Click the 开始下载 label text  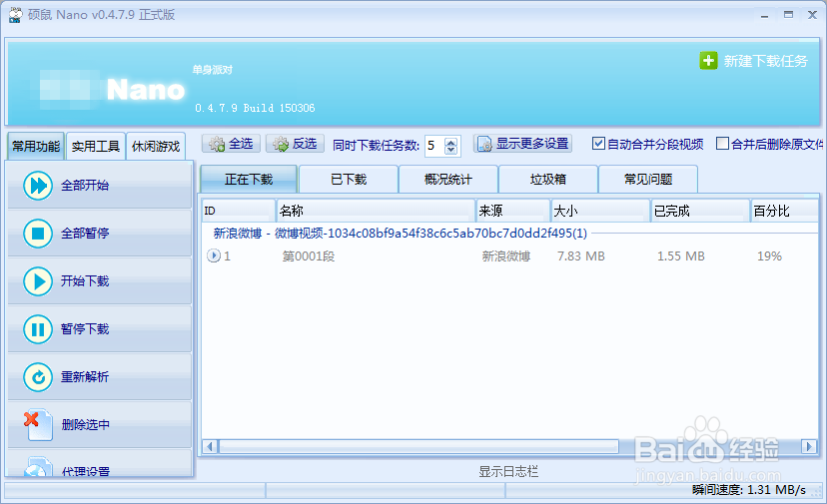(85, 281)
